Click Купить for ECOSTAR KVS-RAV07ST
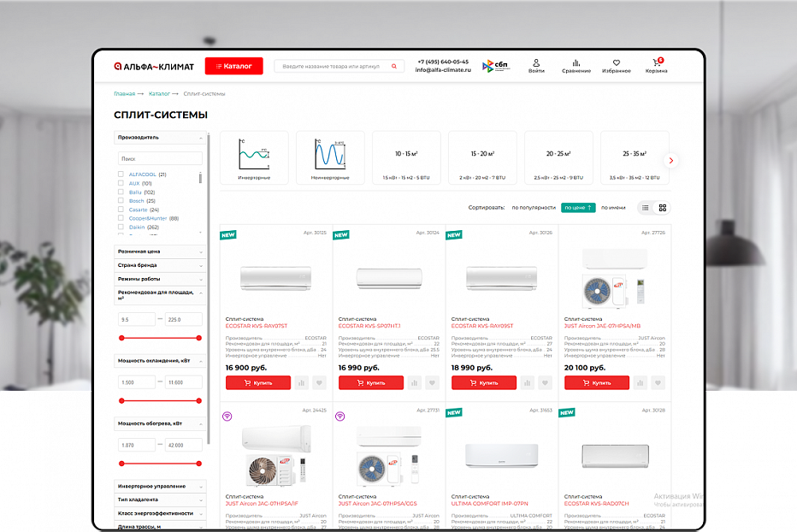The width and height of the screenshot is (797, 532). [x=258, y=382]
